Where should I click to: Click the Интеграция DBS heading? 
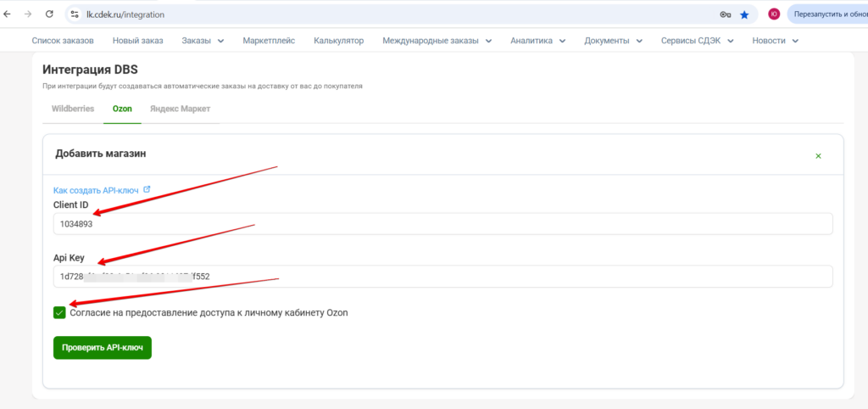pos(90,70)
